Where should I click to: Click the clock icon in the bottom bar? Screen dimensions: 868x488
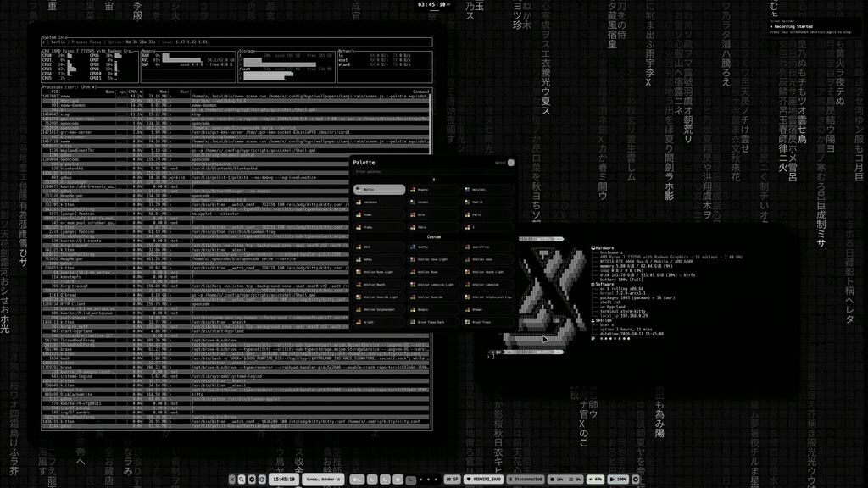(263, 480)
